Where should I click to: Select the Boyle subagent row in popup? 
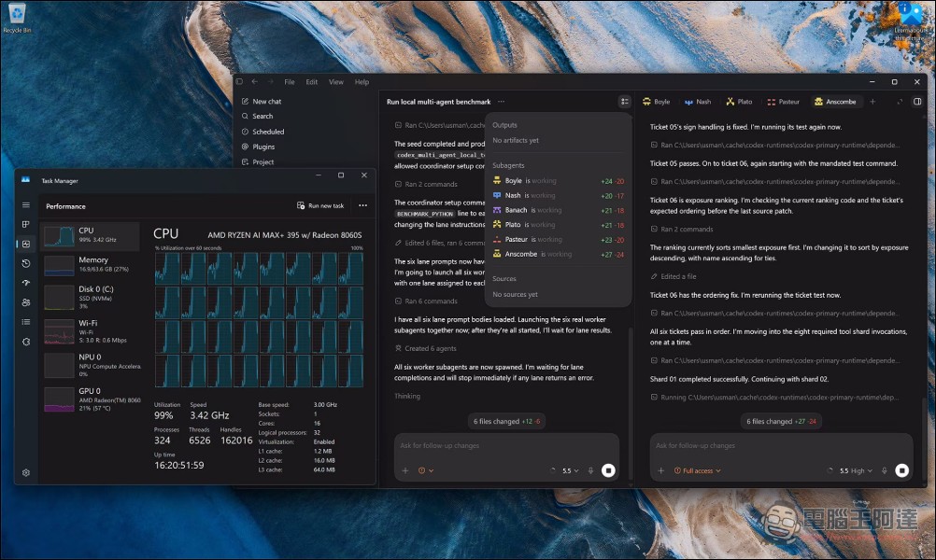558,181
